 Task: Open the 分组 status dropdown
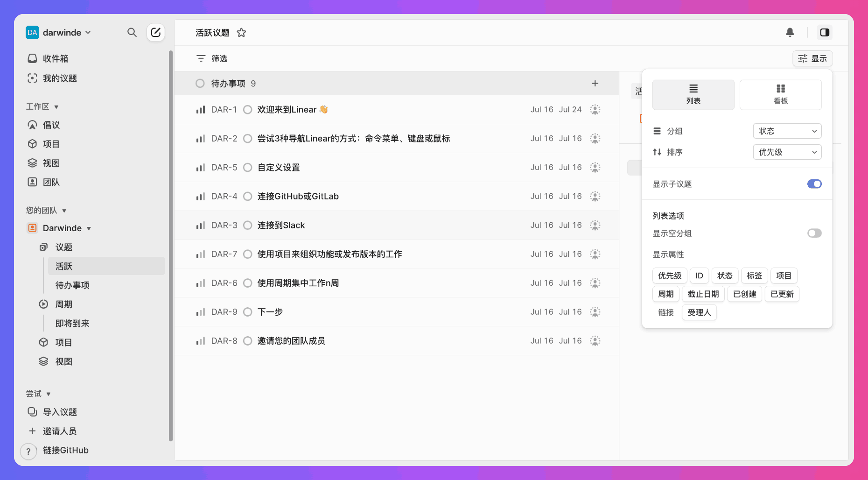coord(787,131)
